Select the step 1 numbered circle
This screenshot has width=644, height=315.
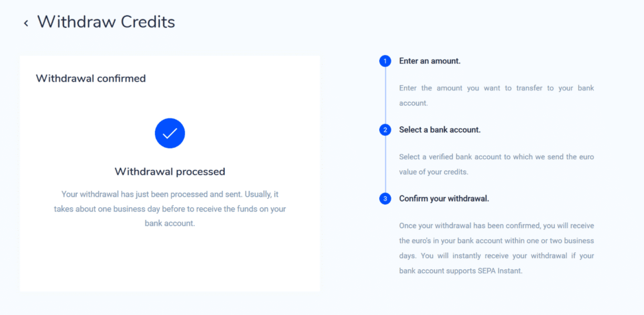(385, 61)
